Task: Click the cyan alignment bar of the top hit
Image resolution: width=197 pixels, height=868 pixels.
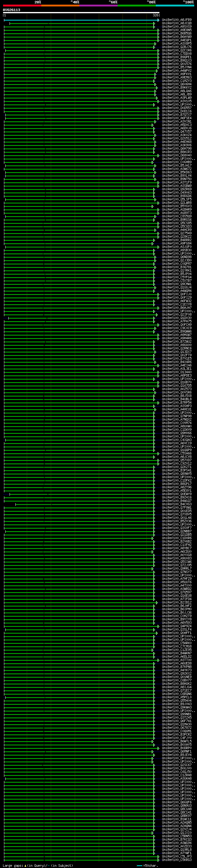Action: [x=82, y=20]
